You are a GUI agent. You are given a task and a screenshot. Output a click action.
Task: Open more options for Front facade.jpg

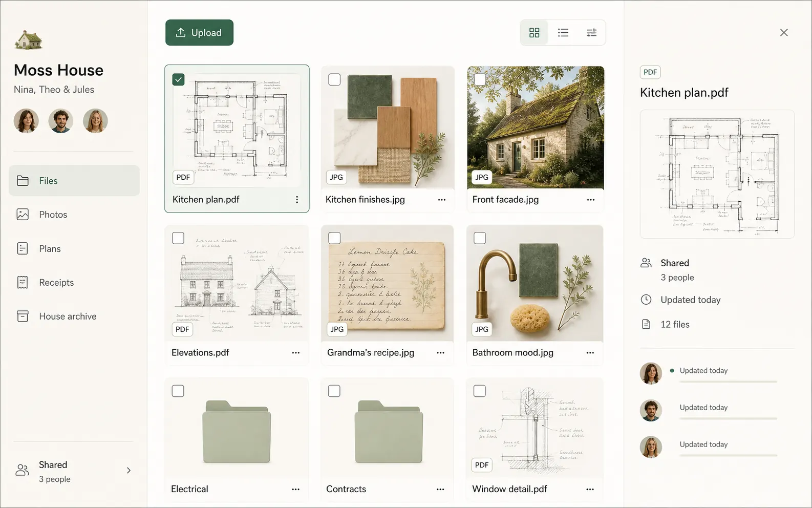590,200
